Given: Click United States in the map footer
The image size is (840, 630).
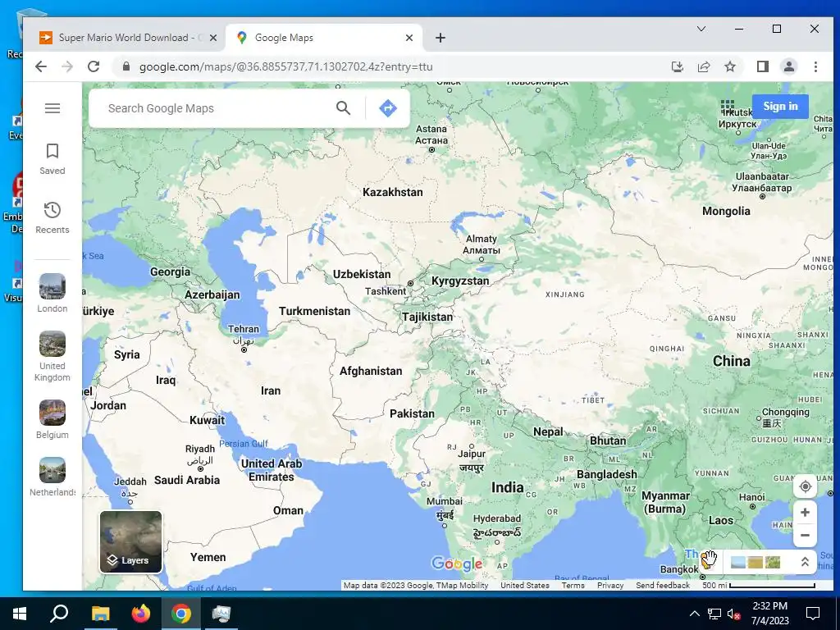Looking at the screenshot, I should coord(524,585).
